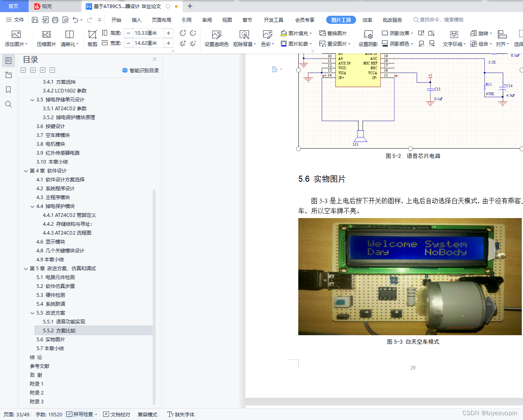Open the chapters sidebar icon
523x420 pixels.
pos(8,75)
